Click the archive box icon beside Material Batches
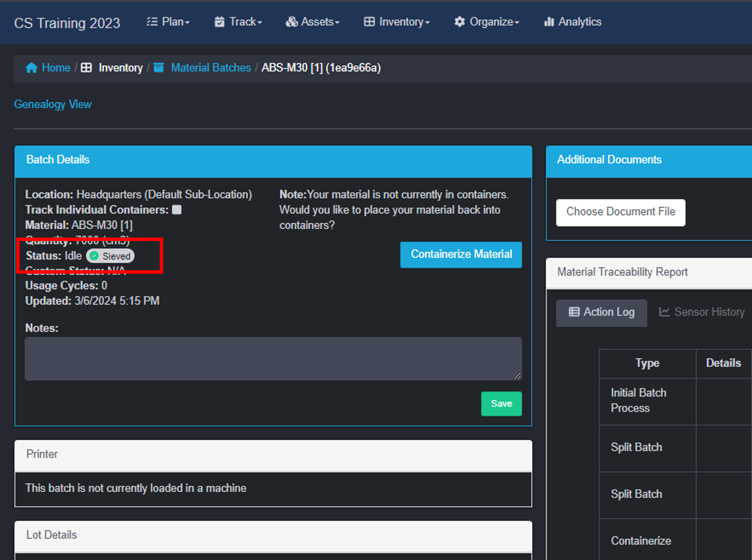 point(159,67)
